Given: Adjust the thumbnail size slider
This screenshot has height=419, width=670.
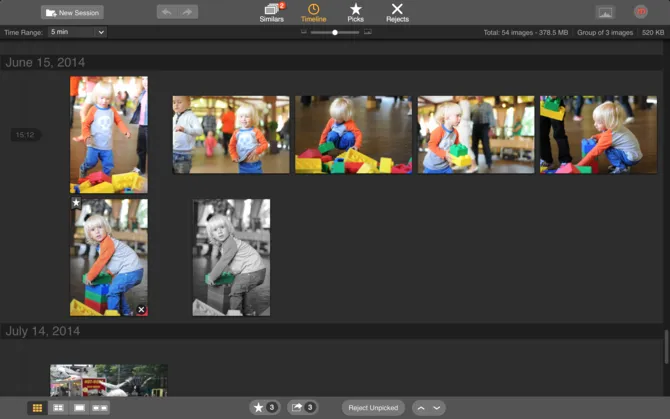Looking at the screenshot, I should pos(335,32).
